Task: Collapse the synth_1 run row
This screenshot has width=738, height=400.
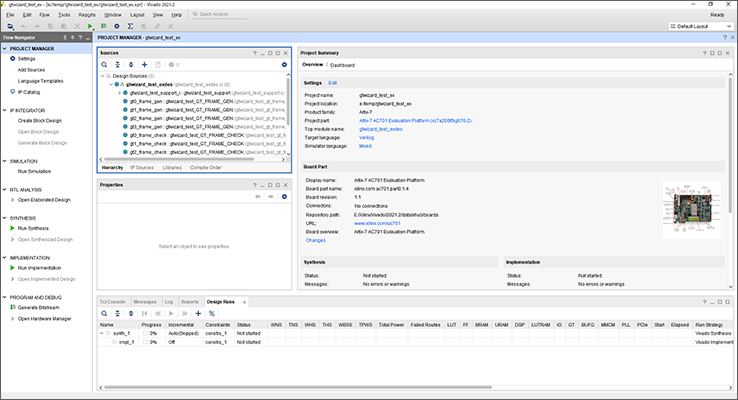Action: pyautogui.click(x=102, y=333)
